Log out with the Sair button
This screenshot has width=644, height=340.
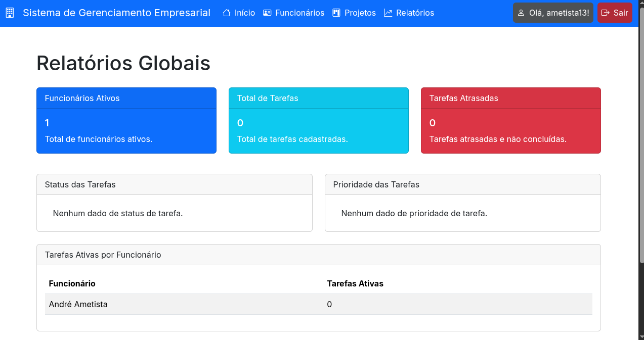click(615, 13)
